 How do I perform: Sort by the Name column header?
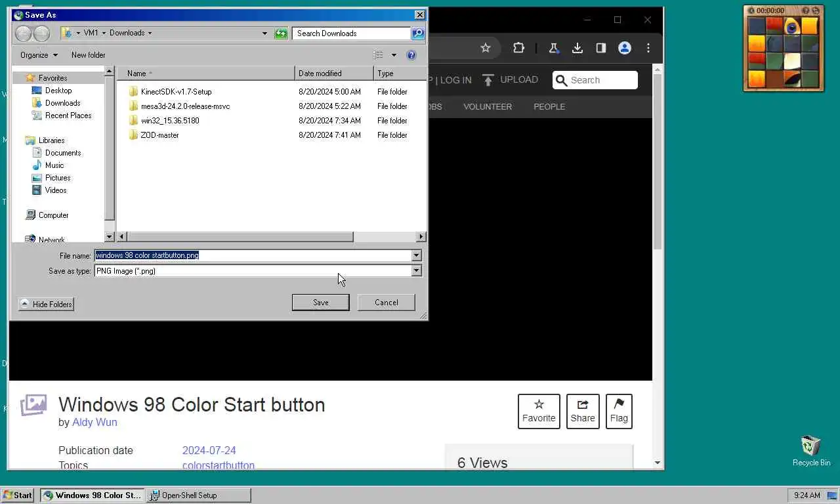pyautogui.click(x=205, y=73)
